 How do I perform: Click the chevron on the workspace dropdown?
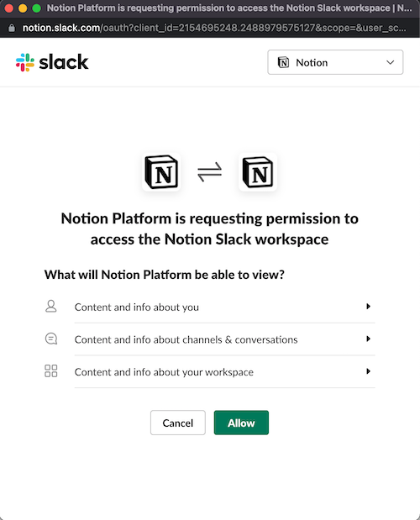click(x=390, y=62)
